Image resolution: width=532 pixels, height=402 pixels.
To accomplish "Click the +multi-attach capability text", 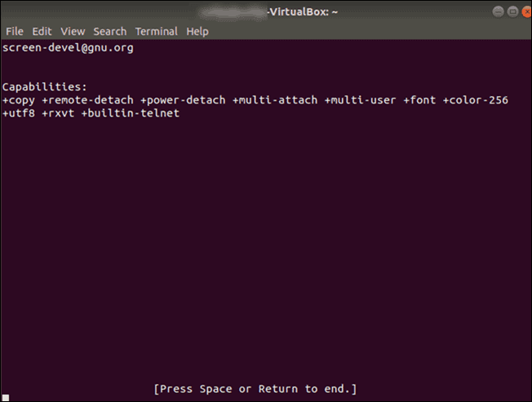I will tap(275, 100).
